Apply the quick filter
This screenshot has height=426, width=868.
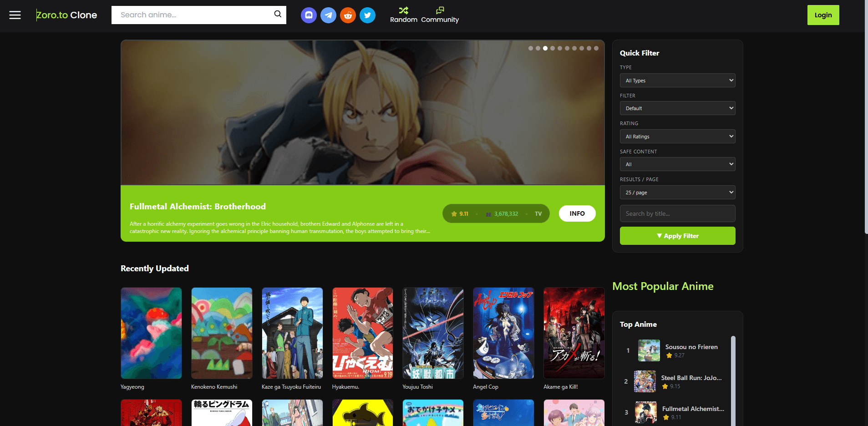click(x=677, y=236)
